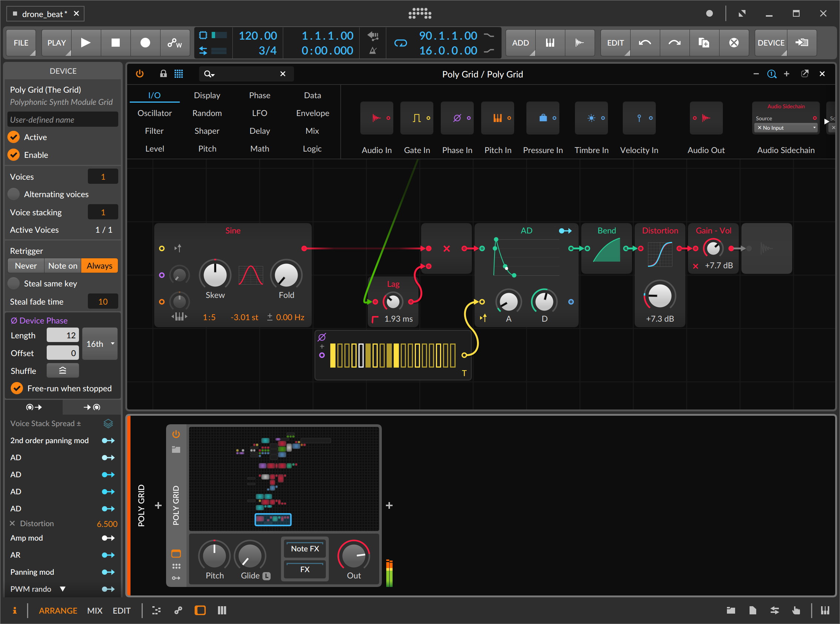Click the Skew knob on Sine
Image resolution: width=840 pixels, height=624 pixels.
point(215,275)
